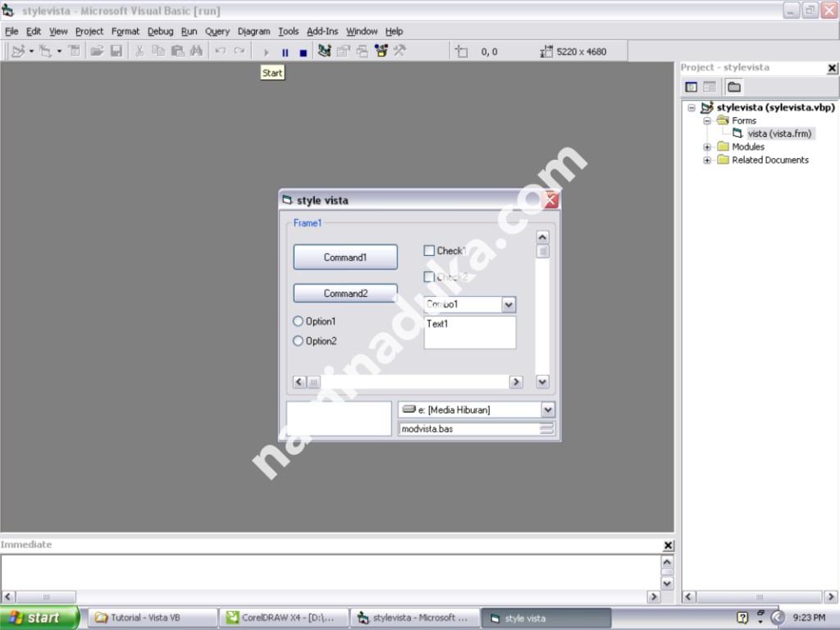Select the Option2 radio button
Screen dimensions: 840x630
pyautogui.click(x=298, y=341)
